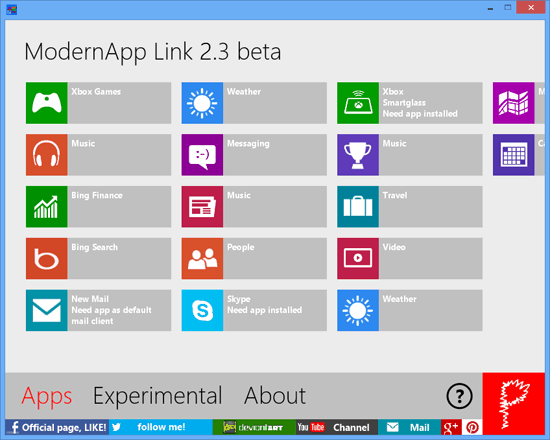
Task: Click the 'Bing Finance' label text
Action: pos(97,195)
